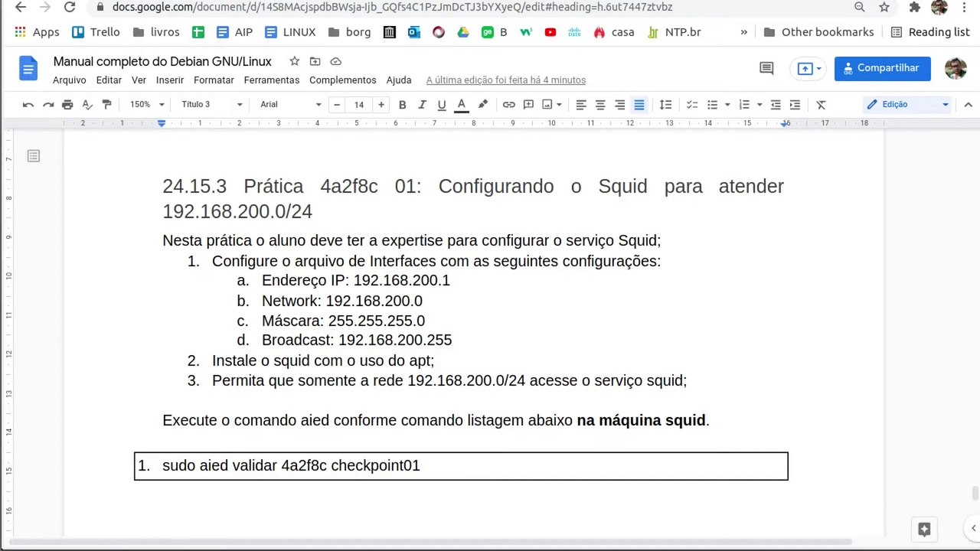Click the Compartilhar button
Viewport: 980px width, 551px height.
pos(882,68)
